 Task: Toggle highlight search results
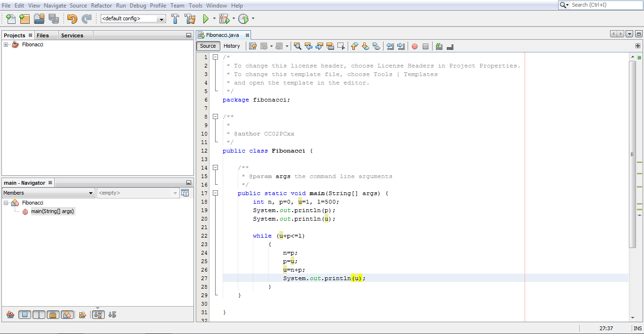click(330, 46)
